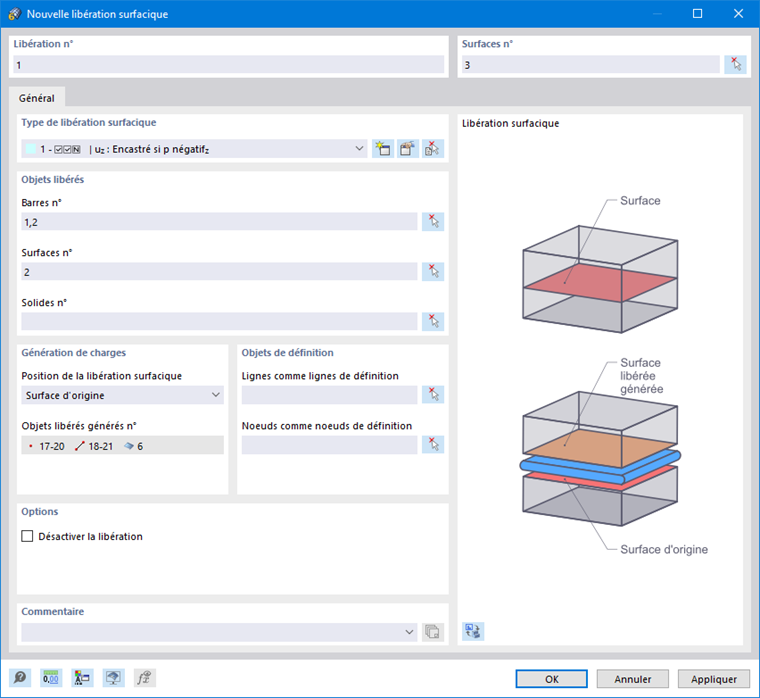Image resolution: width=760 pixels, height=698 pixels.
Task: Maximize the dialog window
Action: click(697, 14)
